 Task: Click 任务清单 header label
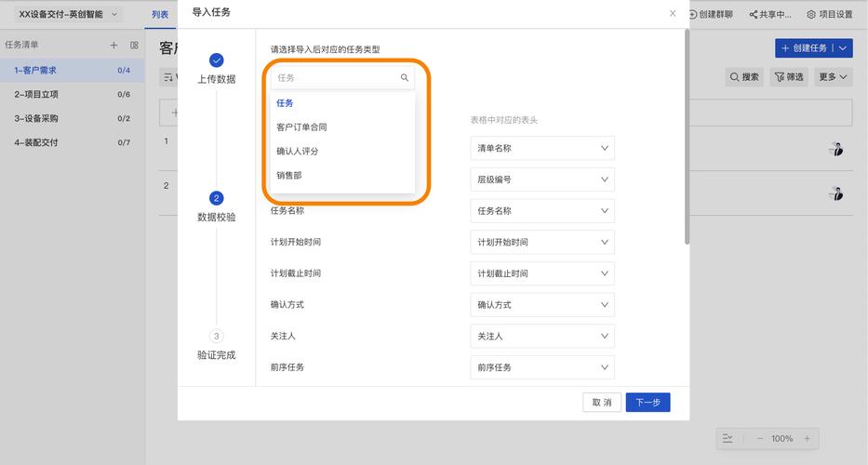pyautogui.click(x=21, y=45)
